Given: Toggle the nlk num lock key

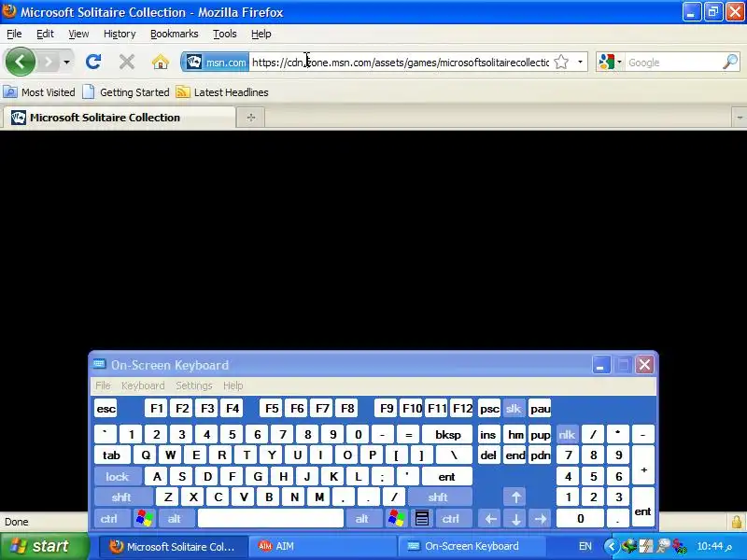Looking at the screenshot, I should (x=567, y=434).
